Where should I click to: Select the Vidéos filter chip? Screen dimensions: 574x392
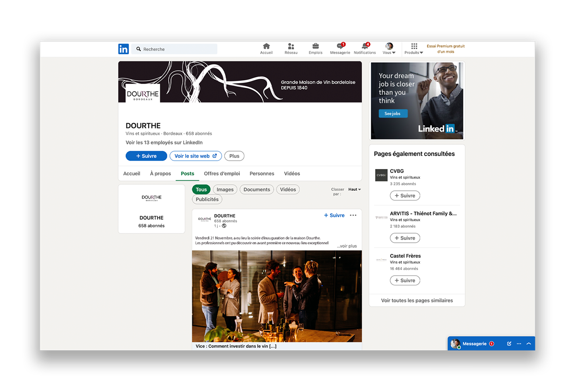pyautogui.click(x=288, y=189)
